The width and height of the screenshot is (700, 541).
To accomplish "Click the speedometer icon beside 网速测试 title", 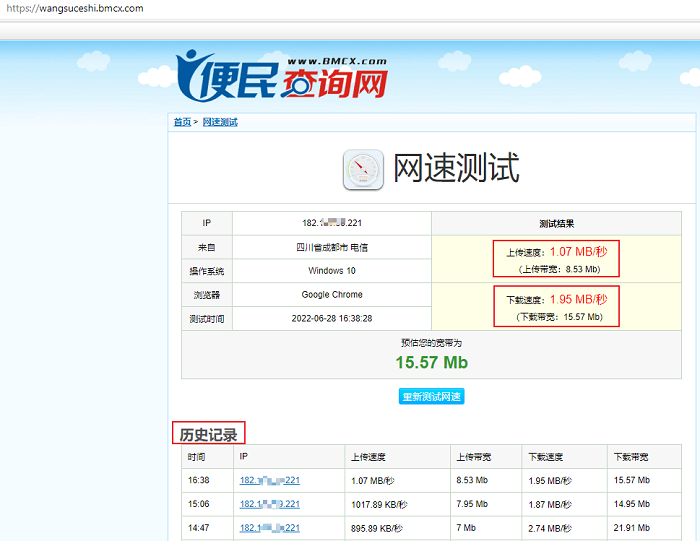I will point(363,169).
